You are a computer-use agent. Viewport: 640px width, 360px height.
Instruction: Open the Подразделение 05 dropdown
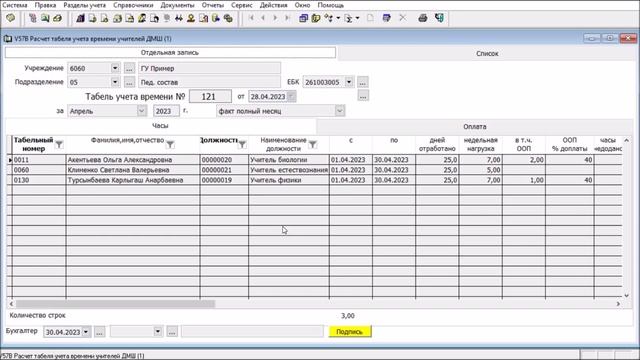point(115,82)
